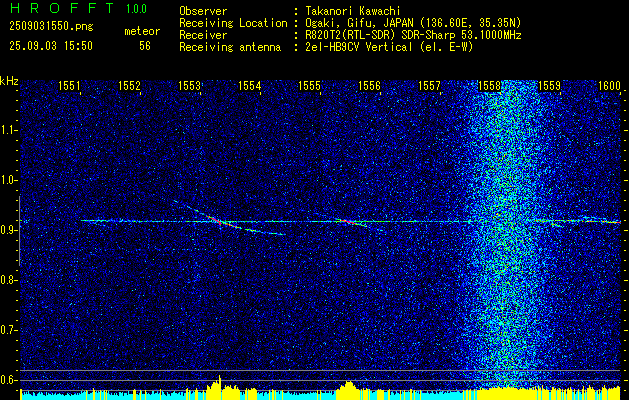Click the meteor count 56

tap(145, 46)
